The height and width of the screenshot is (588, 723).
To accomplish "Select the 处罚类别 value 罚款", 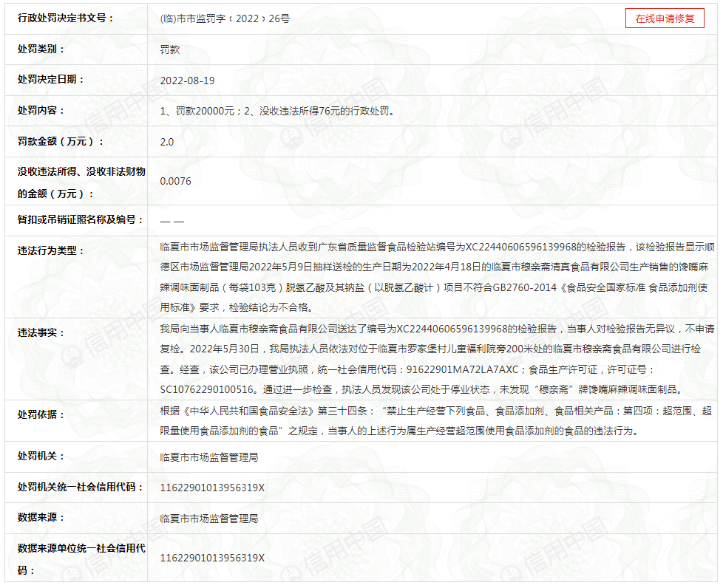I will click(x=170, y=49).
